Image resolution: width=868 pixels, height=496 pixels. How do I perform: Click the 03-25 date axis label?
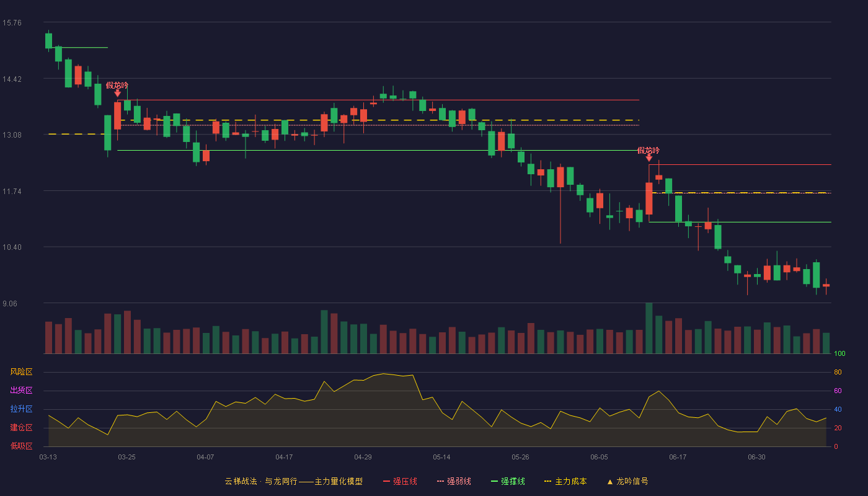click(126, 457)
